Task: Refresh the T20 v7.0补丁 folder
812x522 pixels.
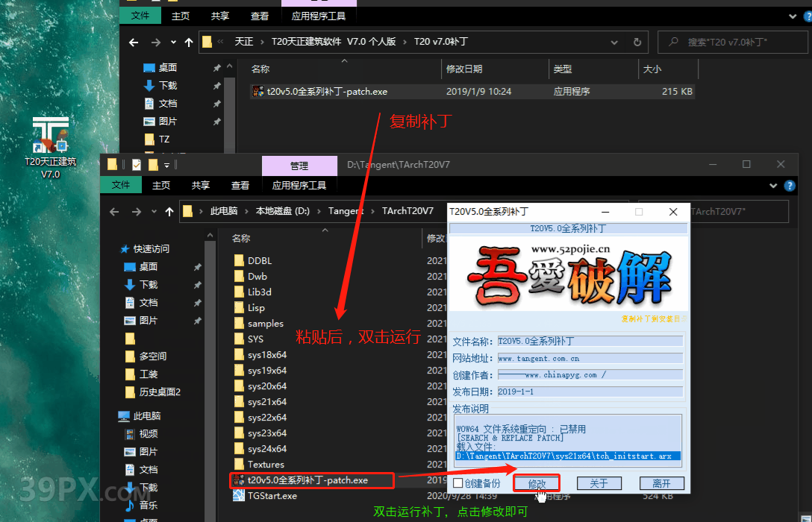Action: click(637, 42)
